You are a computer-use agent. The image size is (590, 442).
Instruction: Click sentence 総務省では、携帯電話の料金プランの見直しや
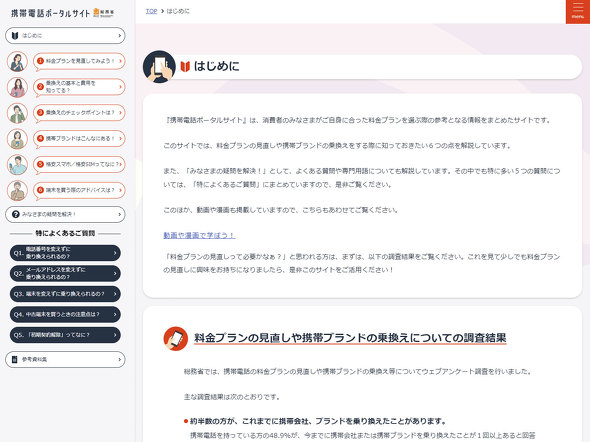[359, 372]
